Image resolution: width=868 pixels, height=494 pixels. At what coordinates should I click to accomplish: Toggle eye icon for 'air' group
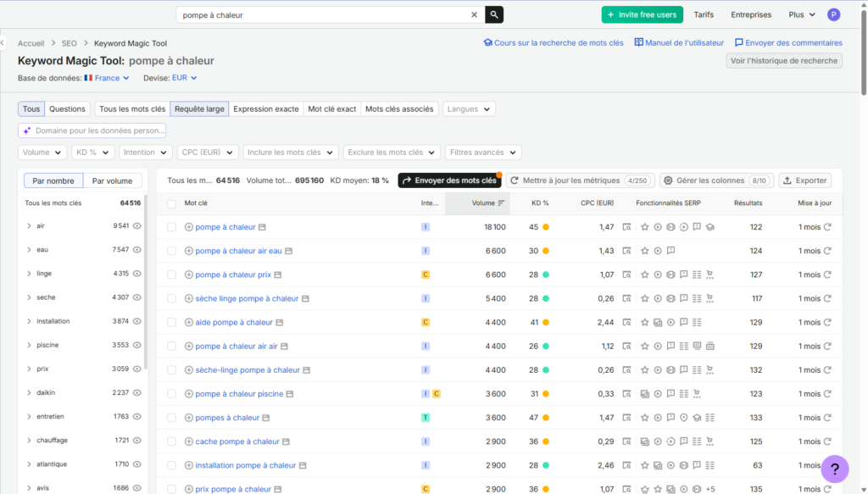[x=136, y=225]
